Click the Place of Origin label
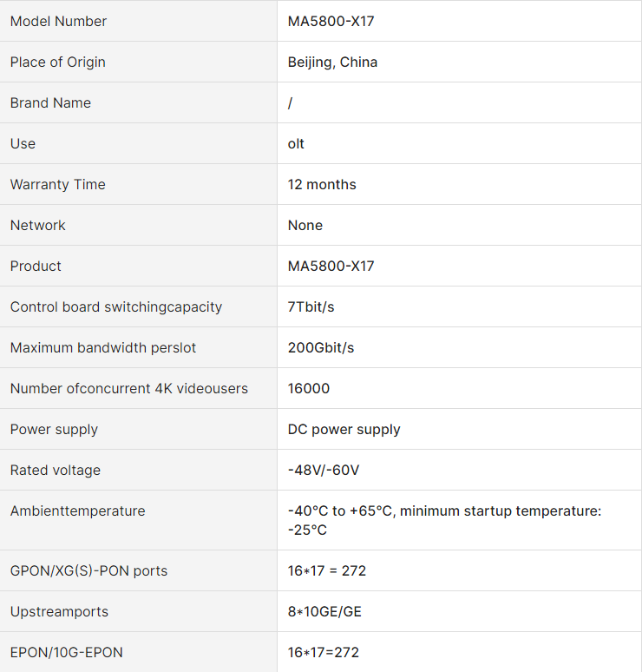Viewport: 642px width, 672px height. pos(58,63)
